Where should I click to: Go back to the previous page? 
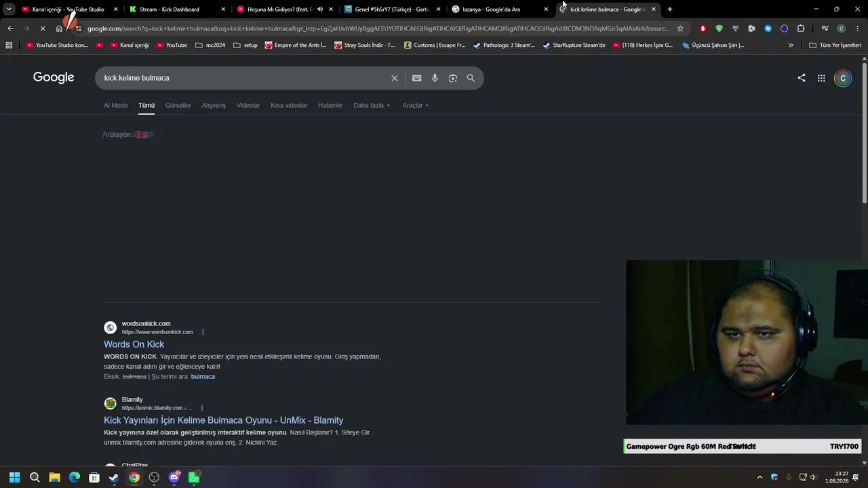coord(10,28)
